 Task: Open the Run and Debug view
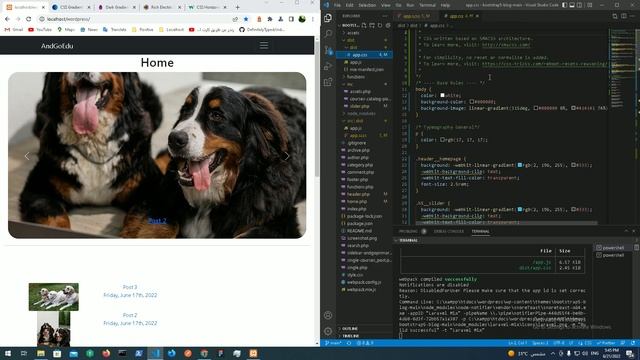328,66
